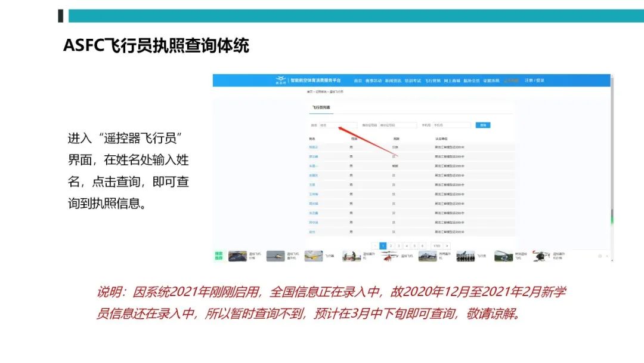Viewport: 644px width, 363px height.
Task: Focus the 手机号 input field
Action: (x=452, y=125)
